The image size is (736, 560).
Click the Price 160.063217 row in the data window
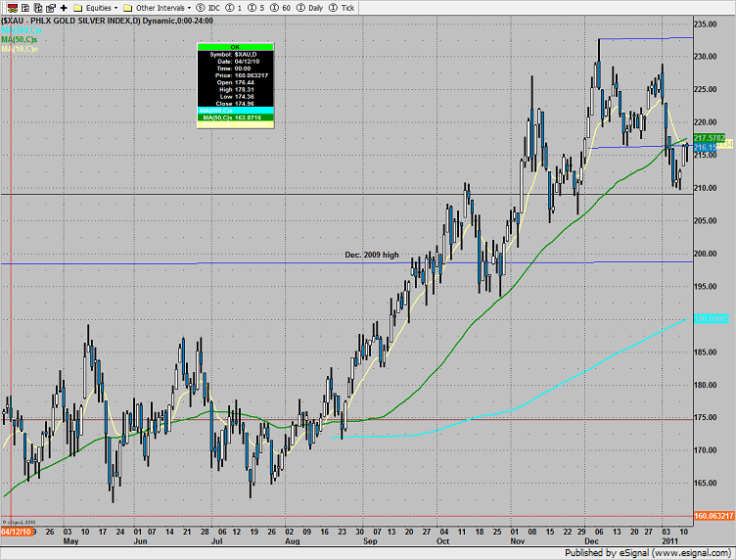click(x=235, y=75)
